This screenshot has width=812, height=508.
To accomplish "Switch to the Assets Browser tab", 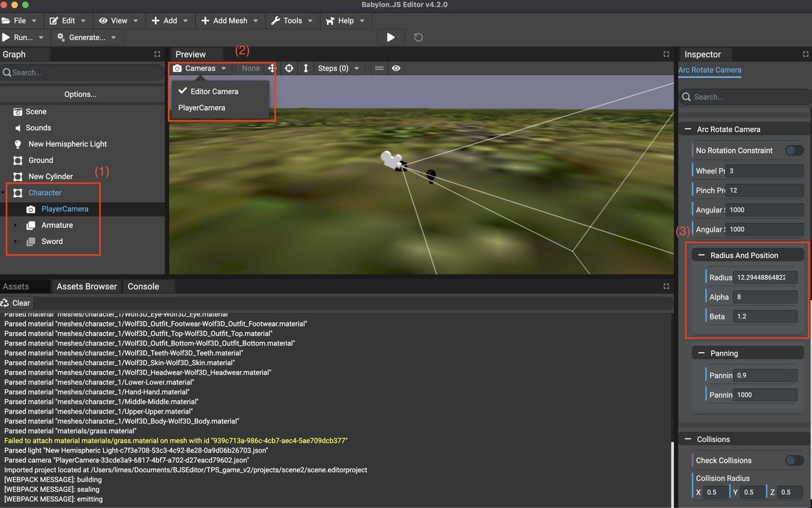I will [x=86, y=286].
